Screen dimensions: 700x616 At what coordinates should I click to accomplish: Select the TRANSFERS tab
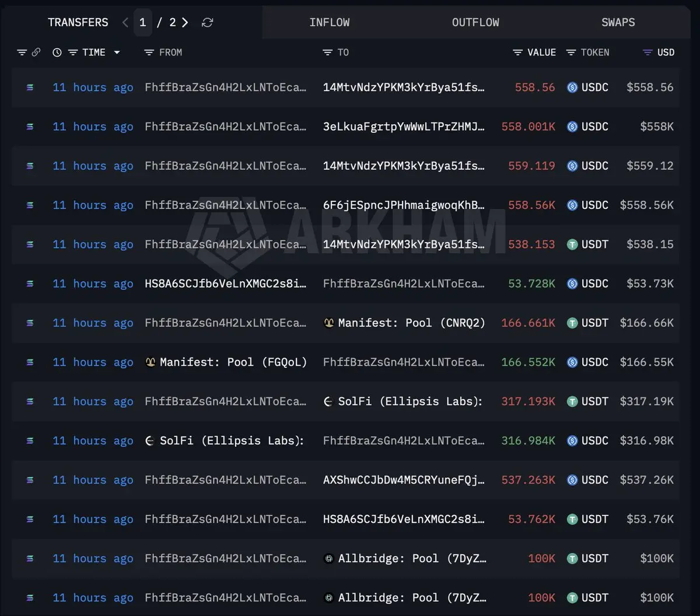point(78,23)
